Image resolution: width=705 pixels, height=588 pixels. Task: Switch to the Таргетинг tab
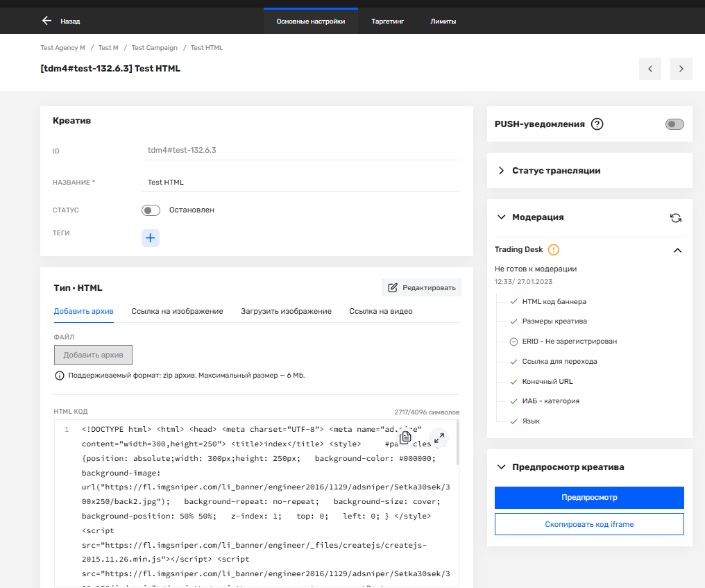pyautogui.click(x=388, y=21)
